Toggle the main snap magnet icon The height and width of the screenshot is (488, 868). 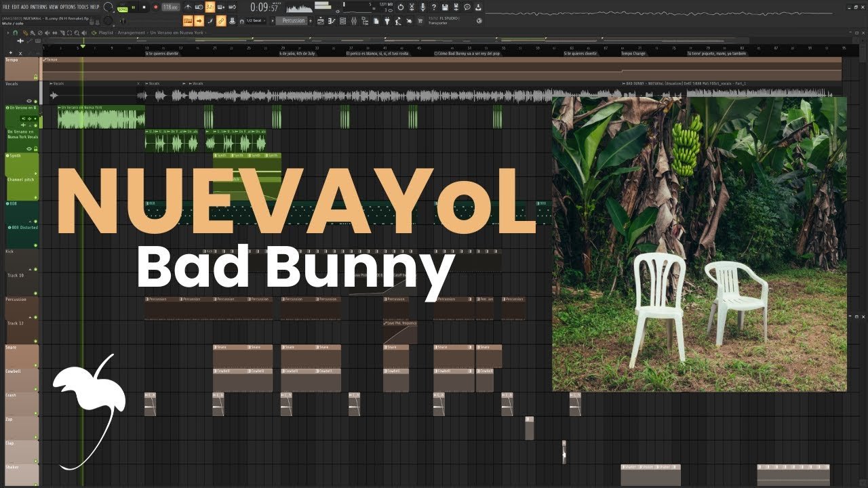click(241, 21)
